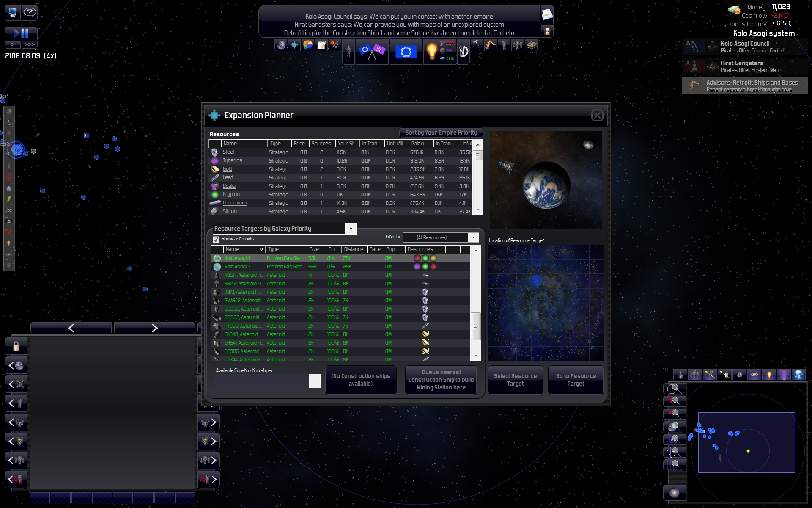
Task: Open the ship design compass icon
Action: pyautogui.click(x=464, y=52)
